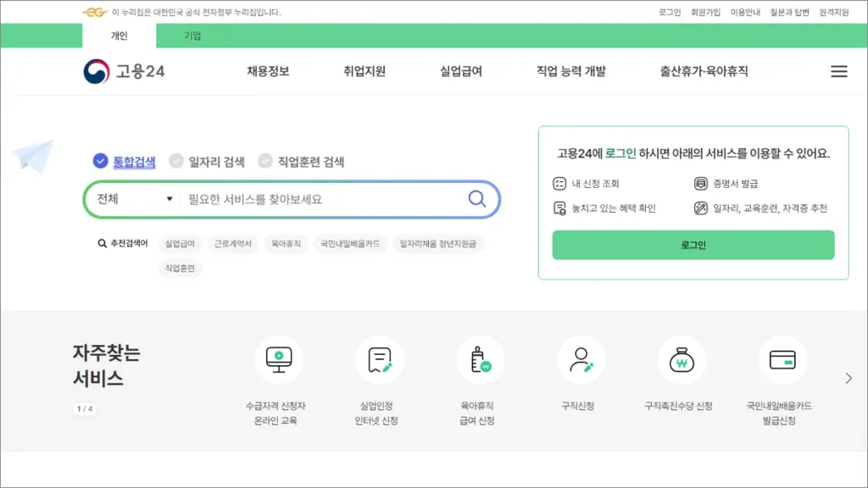Open the 실업인정 인터넷 신청 icon
This screenshot has height=488, width=868.
379,360
